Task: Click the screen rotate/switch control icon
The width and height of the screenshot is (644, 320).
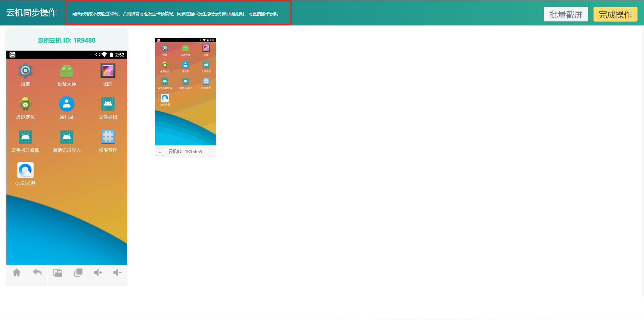Action: pyautogui.click(x=58, y=273)
